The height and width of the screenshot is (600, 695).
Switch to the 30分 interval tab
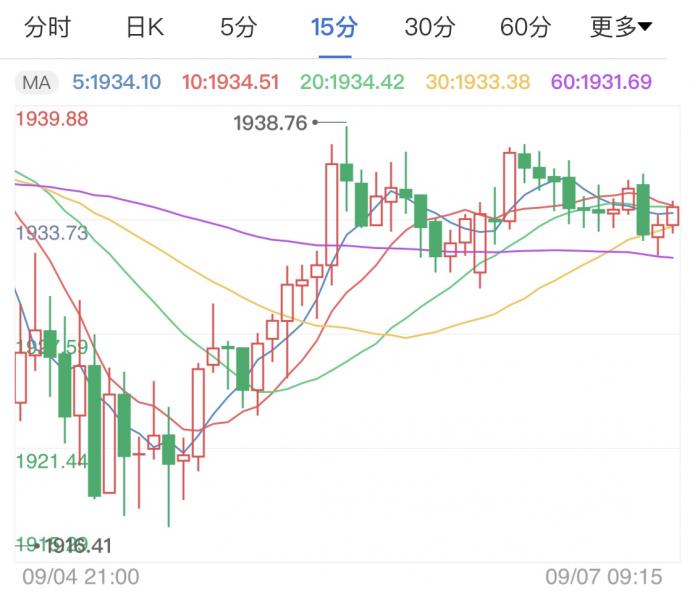point(429,28)
